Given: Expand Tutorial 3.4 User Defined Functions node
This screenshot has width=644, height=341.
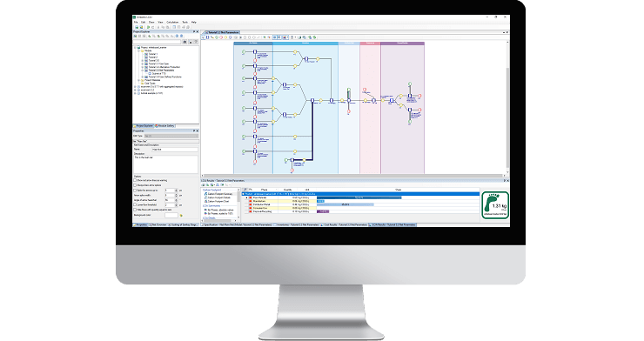Looking at the screenshot, I should coord(143,77).
